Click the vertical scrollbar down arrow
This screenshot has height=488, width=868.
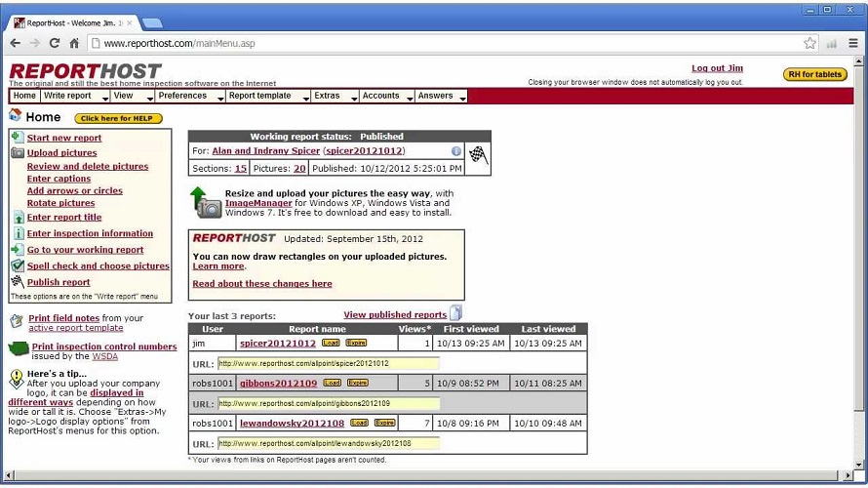pyautogui.click(x=858, y=466)
